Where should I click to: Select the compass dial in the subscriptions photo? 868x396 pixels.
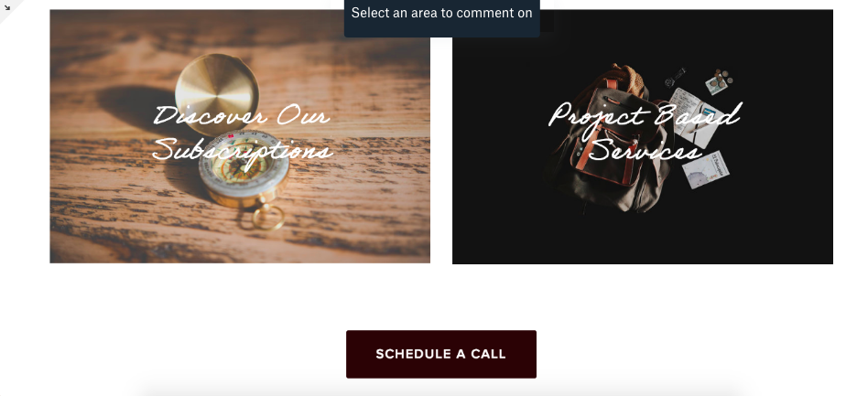point(244,168)
